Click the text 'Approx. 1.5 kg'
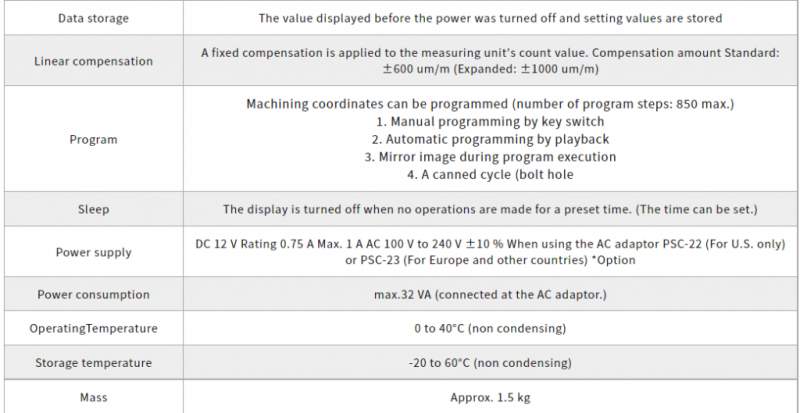 pos(490,398)
